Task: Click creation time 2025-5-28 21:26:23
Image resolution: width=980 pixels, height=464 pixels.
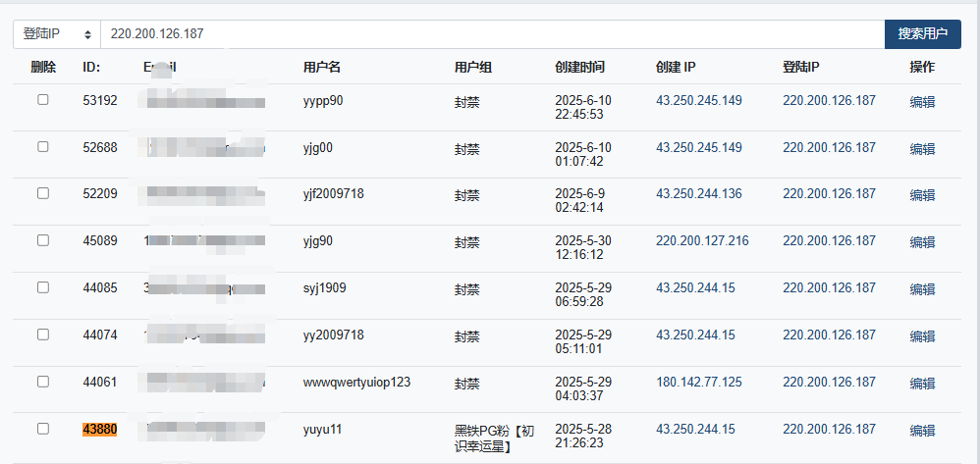Action: pyautogui.click(x=583, y=436)
